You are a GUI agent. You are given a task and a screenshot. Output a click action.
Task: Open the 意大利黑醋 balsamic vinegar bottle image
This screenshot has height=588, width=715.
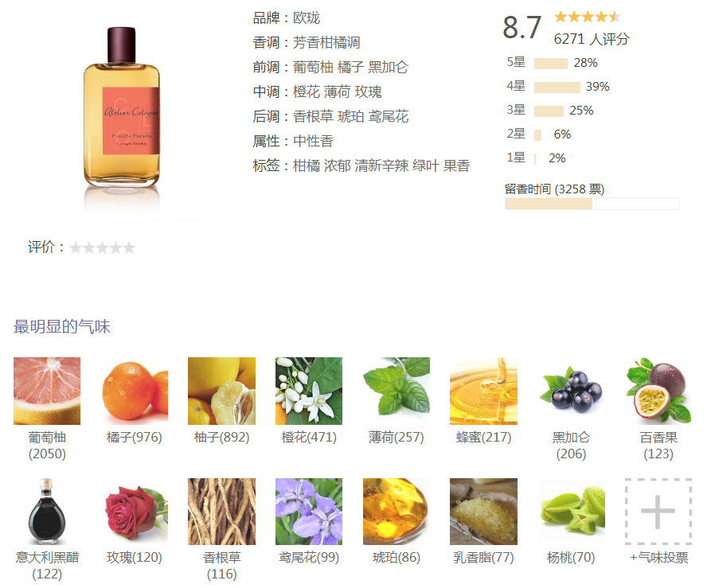tap(47, 512)
